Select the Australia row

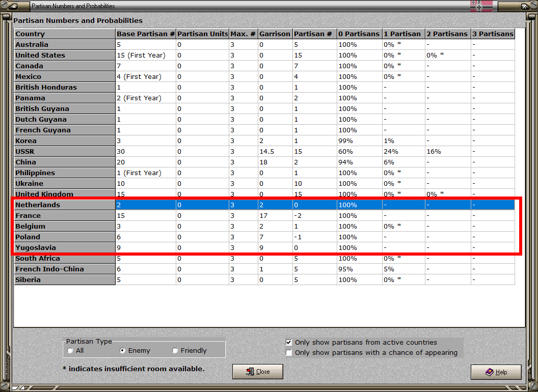pyautogui.click(x=264, y=45)
